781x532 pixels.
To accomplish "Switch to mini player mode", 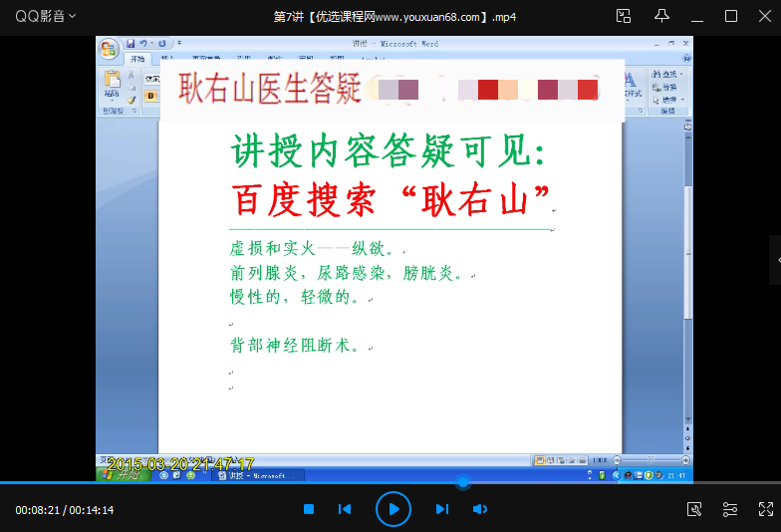I will click(624, 16).
